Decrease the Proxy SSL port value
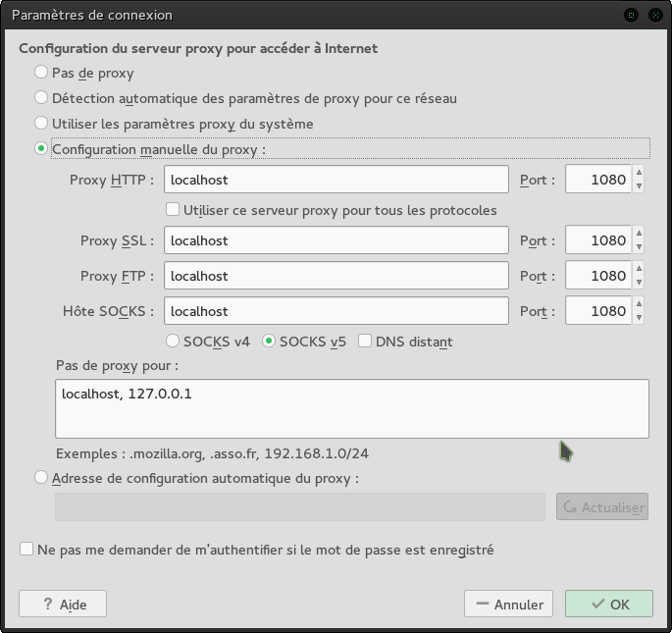672x633 pixels. pyautogui.click(x=640, y=247)
